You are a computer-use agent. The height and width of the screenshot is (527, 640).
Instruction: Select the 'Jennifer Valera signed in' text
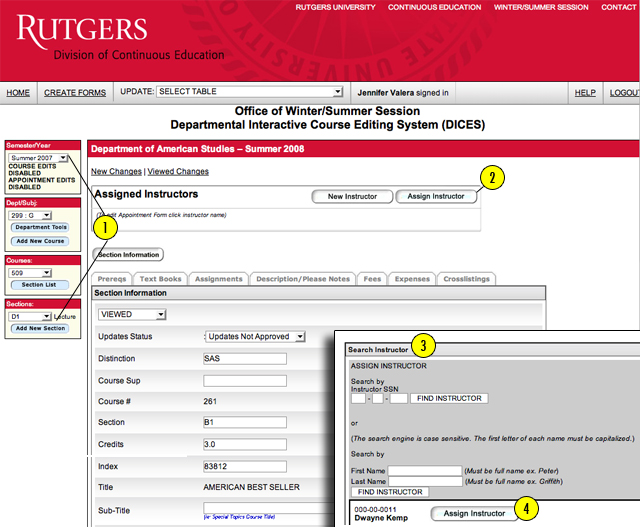coord(403,93)
